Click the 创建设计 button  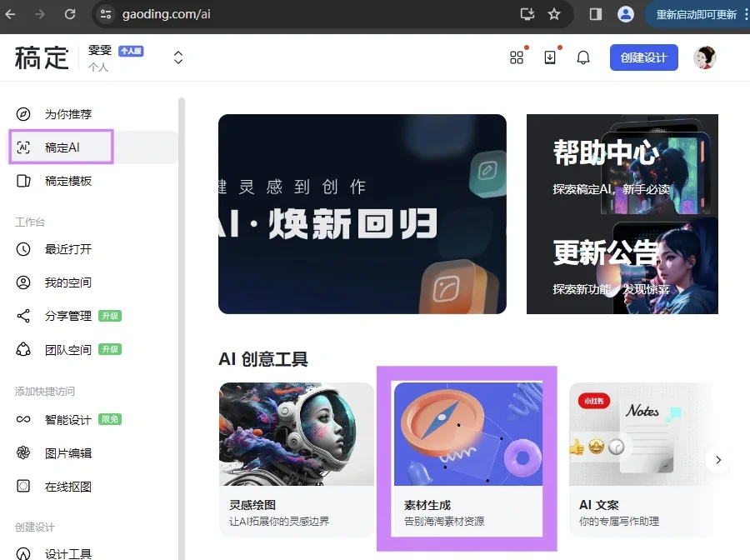(x=644, y=57)
